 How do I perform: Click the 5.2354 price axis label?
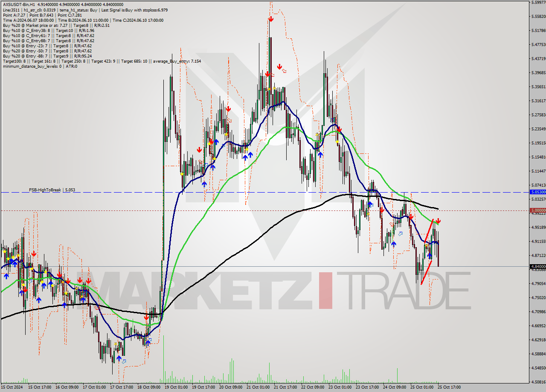538,129
